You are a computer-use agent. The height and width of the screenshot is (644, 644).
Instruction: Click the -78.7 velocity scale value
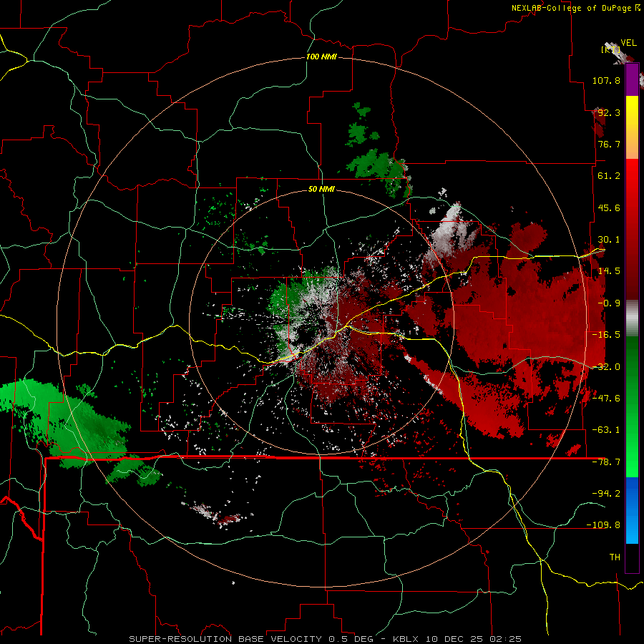point(606,462)
